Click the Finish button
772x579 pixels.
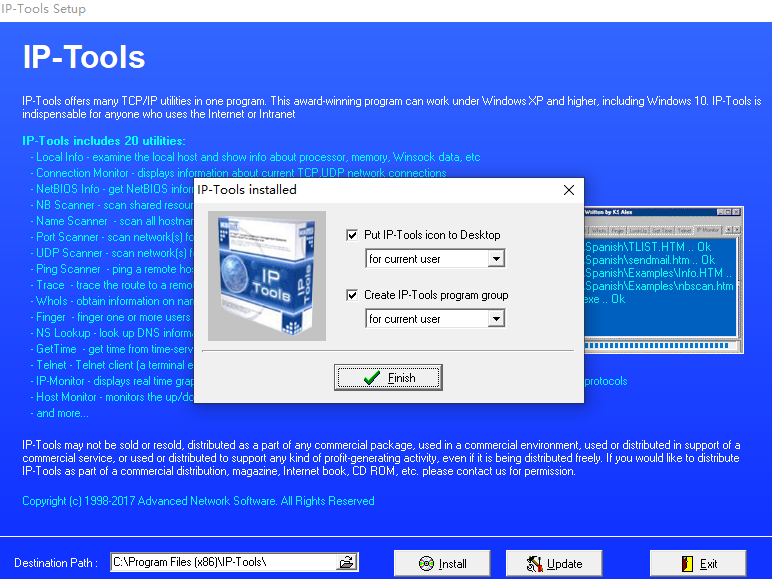click(388, 378)
